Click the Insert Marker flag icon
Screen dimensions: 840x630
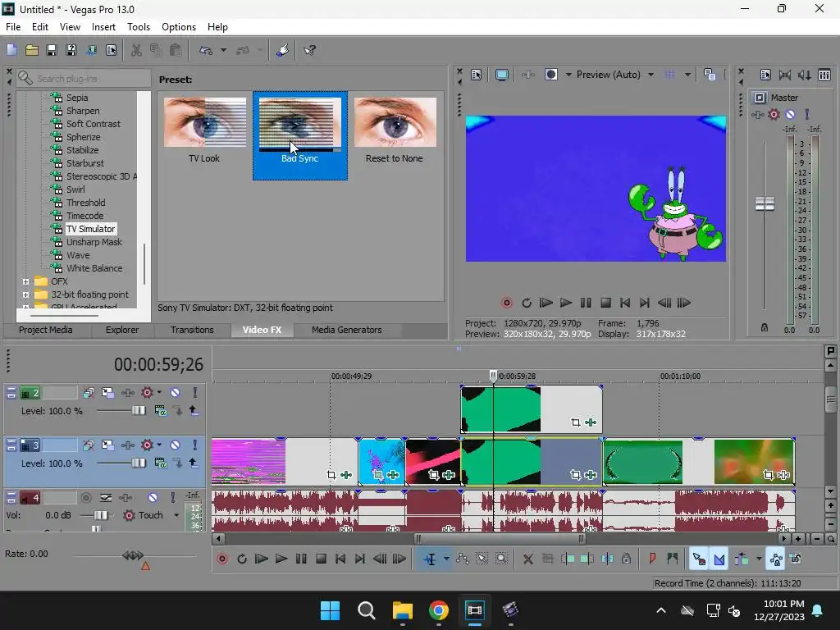tap(652, 559)
